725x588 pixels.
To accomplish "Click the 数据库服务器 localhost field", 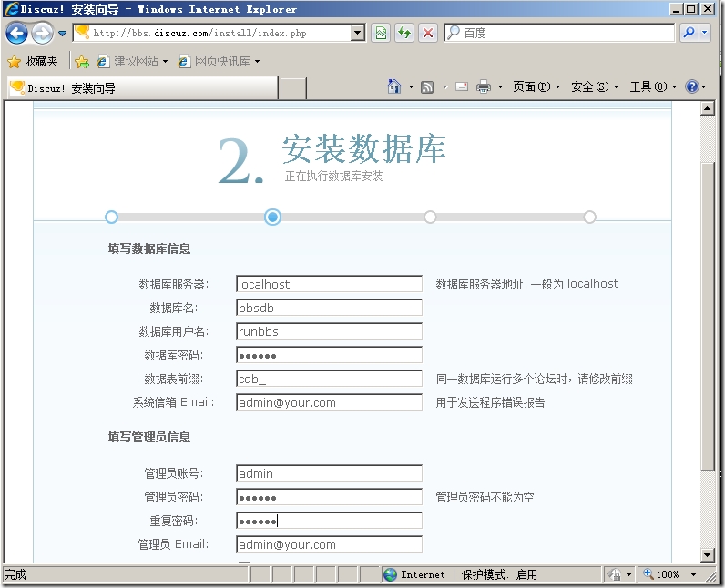I will [x=329, y=284].
